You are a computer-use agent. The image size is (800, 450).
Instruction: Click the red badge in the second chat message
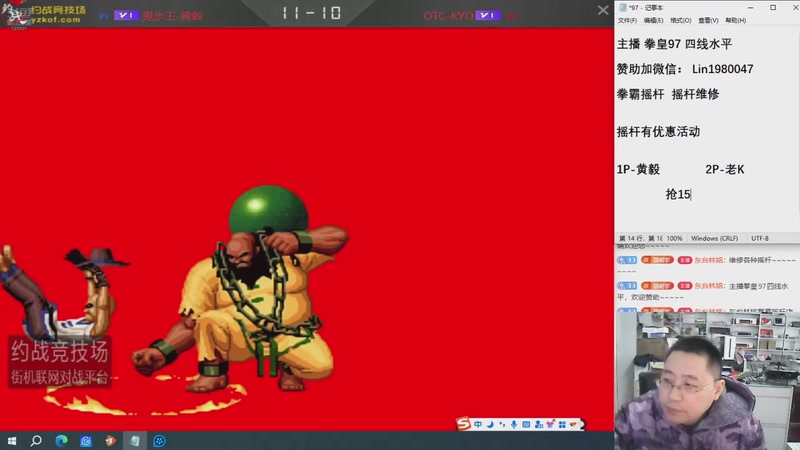point(684,286)
